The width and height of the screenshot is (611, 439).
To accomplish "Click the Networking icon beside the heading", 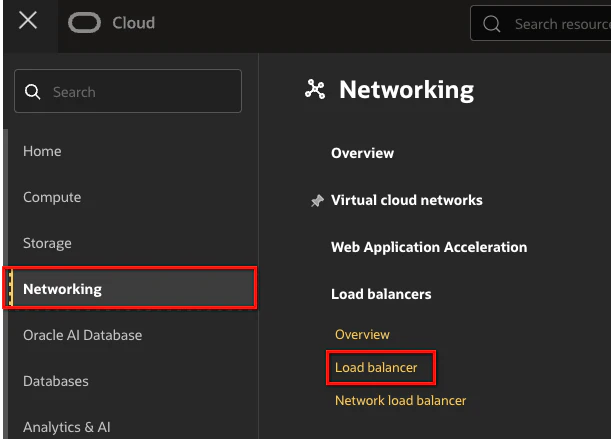I will 315,89.
